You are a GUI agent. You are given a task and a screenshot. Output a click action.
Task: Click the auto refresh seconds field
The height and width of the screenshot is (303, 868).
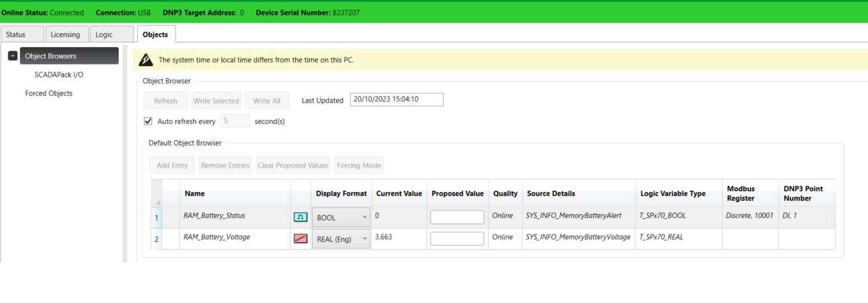[x=235, y=121]
